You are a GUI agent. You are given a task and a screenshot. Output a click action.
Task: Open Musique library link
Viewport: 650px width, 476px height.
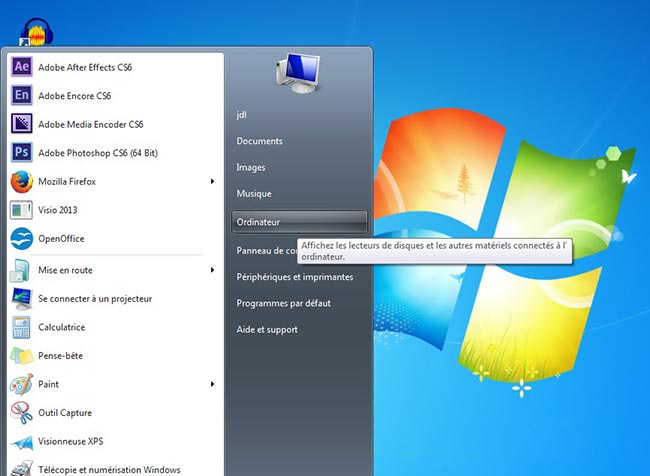[x=254, y=194]
